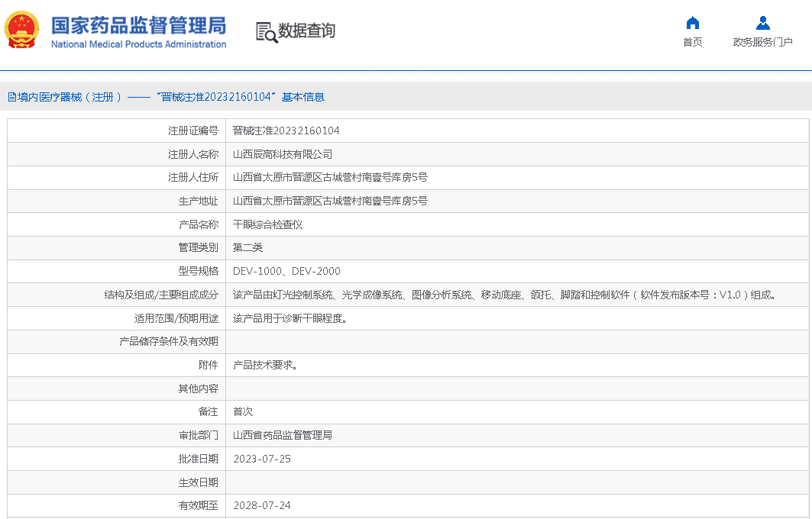
Task: Go to 首页 link
Action: coord(692,42)
